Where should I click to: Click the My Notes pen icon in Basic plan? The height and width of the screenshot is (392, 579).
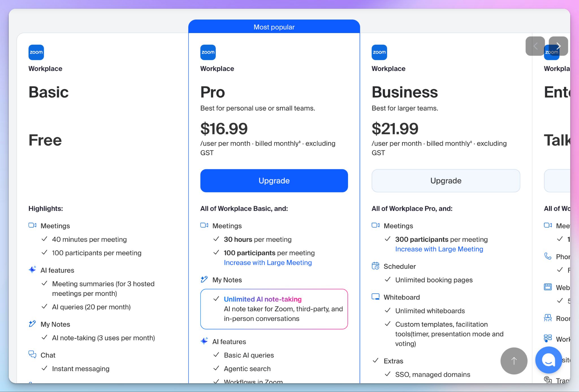tap(33, 324)
